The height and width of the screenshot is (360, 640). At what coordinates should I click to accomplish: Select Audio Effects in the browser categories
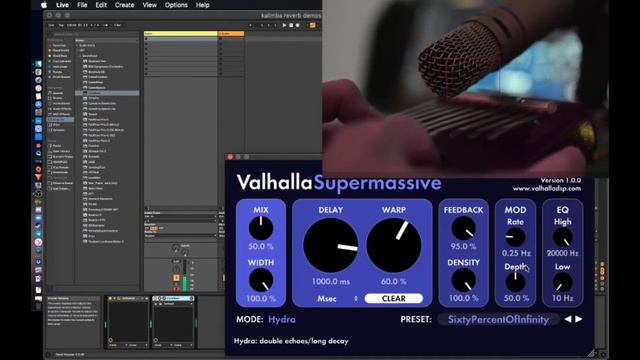pos(60,109)
